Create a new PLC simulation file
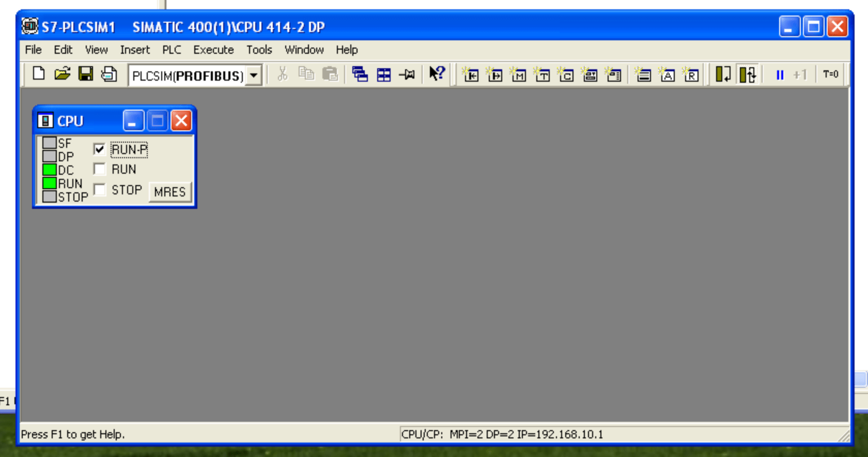The image size is (868, 457). pyautogui.click(x=39, y=74)
